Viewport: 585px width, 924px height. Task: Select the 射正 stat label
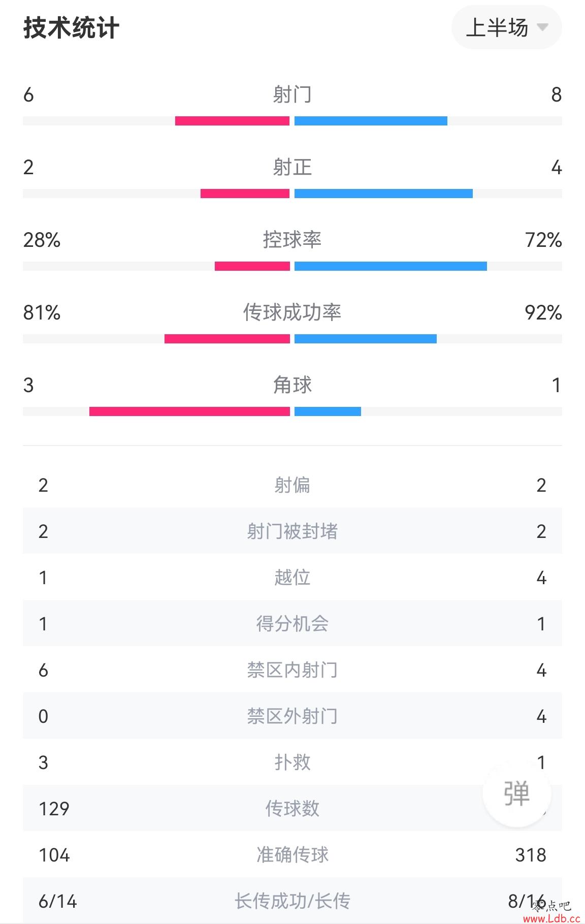pos(292,167)
